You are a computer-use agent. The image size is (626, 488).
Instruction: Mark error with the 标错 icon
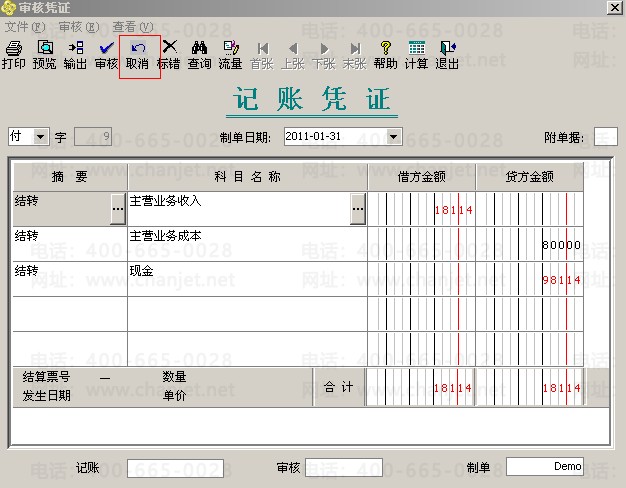click(169, 54)
